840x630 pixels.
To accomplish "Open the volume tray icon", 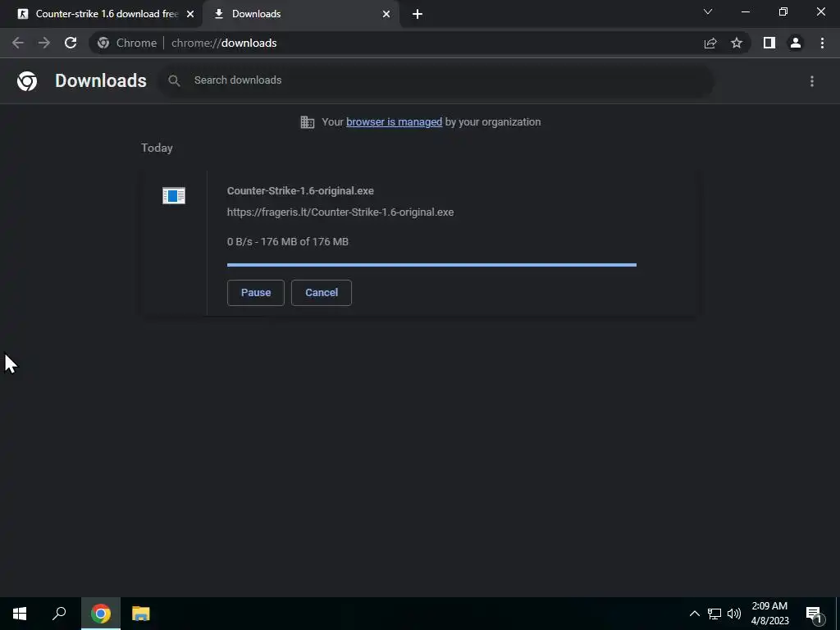I will (x=734, y=614).
